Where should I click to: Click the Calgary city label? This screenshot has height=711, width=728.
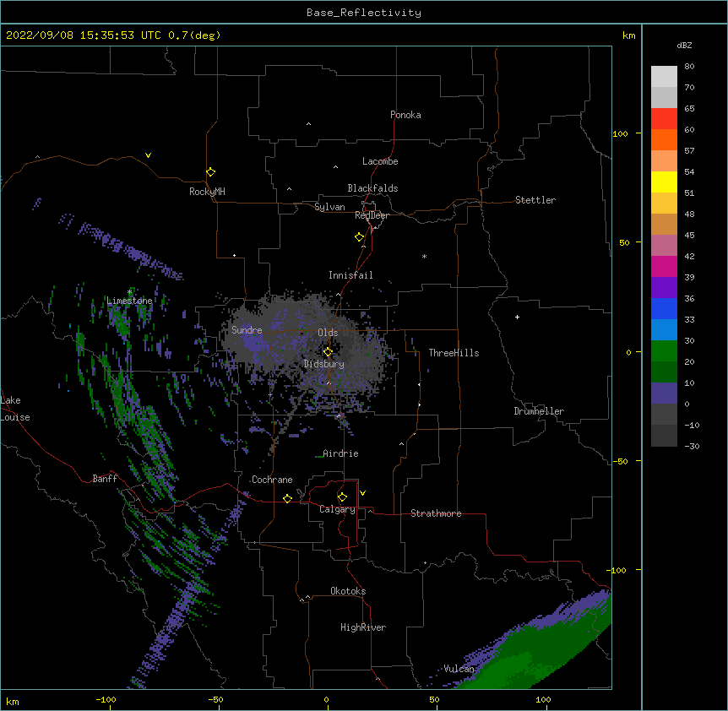(x=337, y=509)
